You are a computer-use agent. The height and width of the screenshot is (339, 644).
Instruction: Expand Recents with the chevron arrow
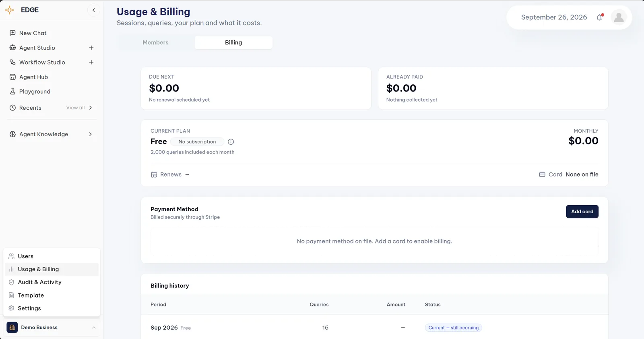(x=91, y=108)
